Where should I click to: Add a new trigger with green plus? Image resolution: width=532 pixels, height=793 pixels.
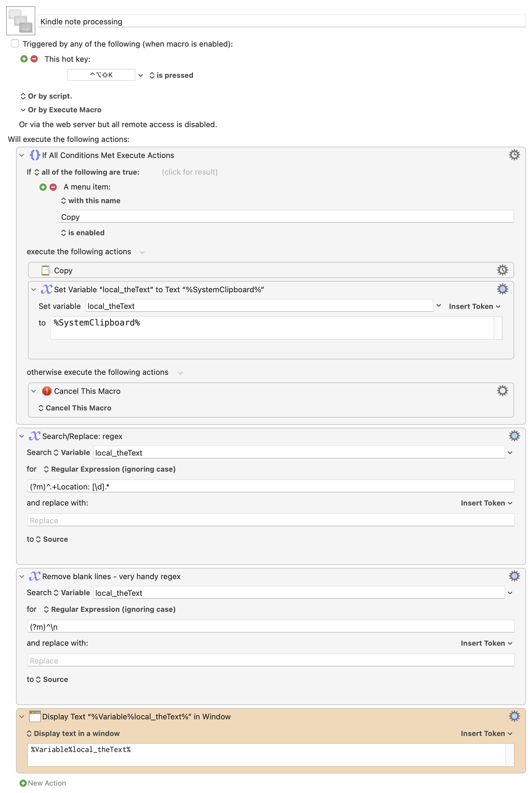[x=24, y=59]
